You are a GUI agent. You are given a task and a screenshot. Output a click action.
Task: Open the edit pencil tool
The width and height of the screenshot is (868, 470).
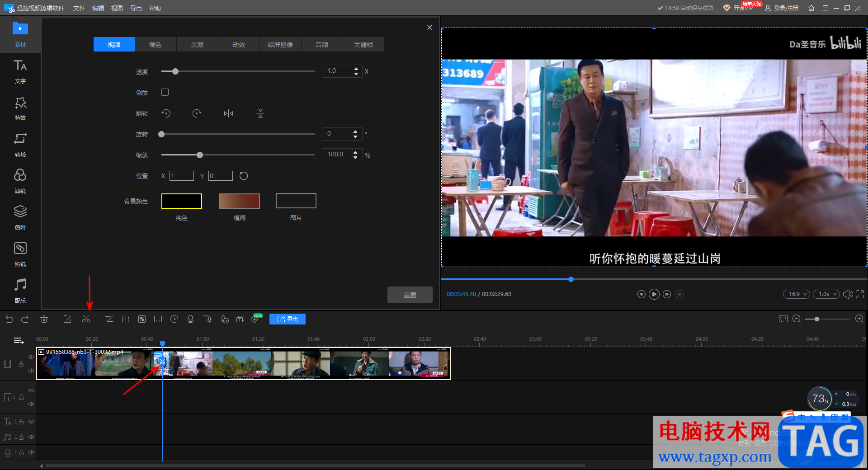(67, 319)
